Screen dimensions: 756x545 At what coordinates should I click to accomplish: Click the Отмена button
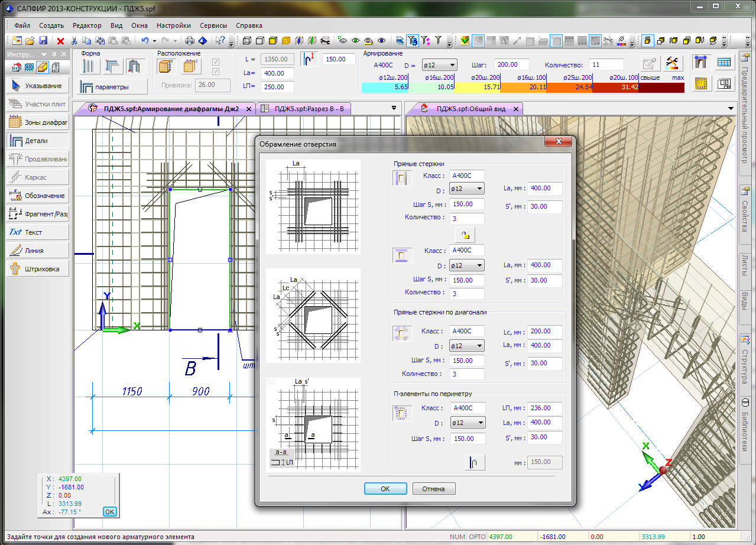click(434, 489)
